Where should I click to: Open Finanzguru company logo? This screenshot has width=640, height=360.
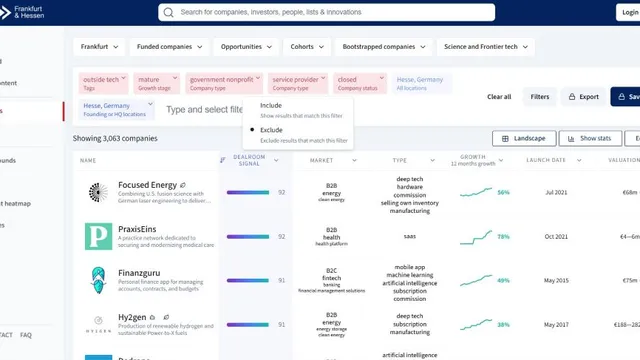98,280
